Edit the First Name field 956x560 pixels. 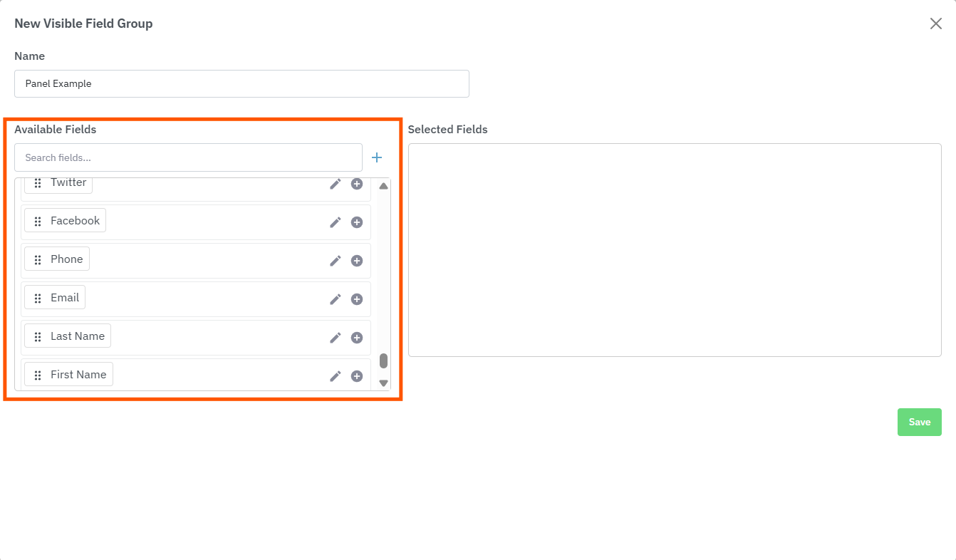coord(336,376)
